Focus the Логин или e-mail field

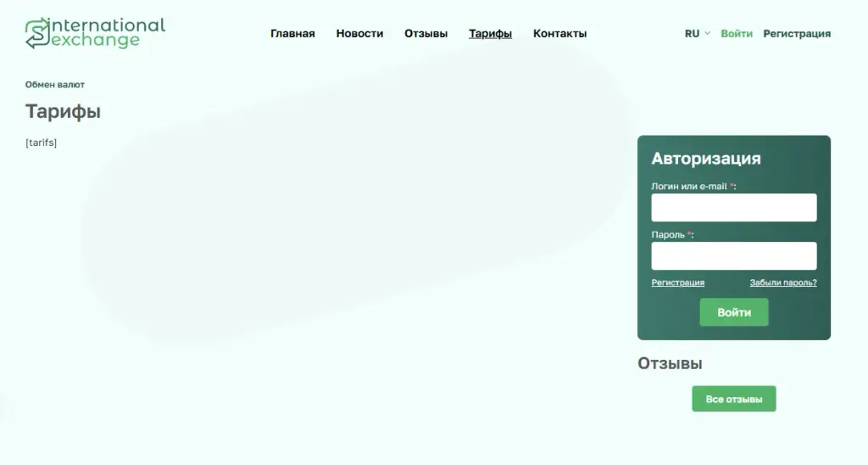tap(733, 207)
